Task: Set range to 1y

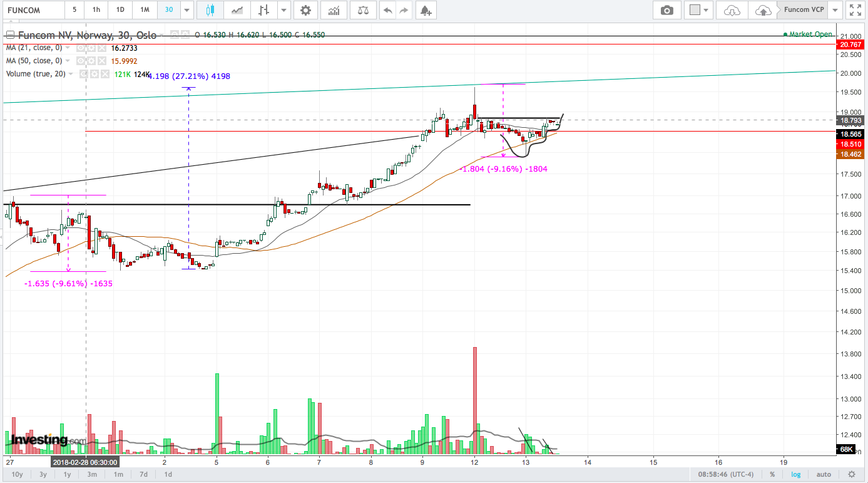Action: pos(67,474)
